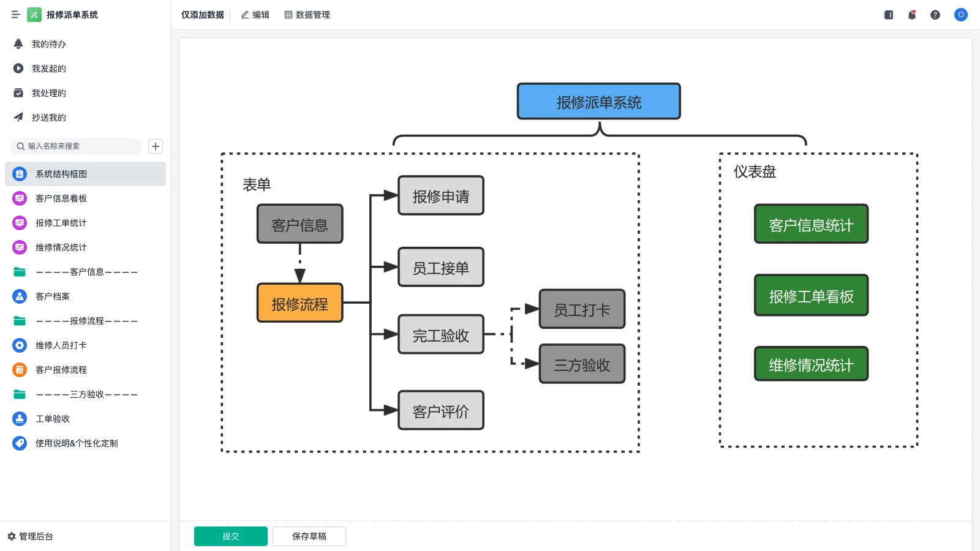Expand the 客户信息 folder group

[86, 272]
